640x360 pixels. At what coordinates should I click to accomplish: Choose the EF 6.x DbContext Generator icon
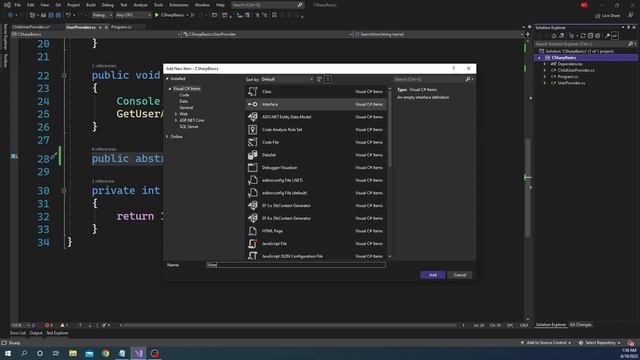click(x=253, y=218)
